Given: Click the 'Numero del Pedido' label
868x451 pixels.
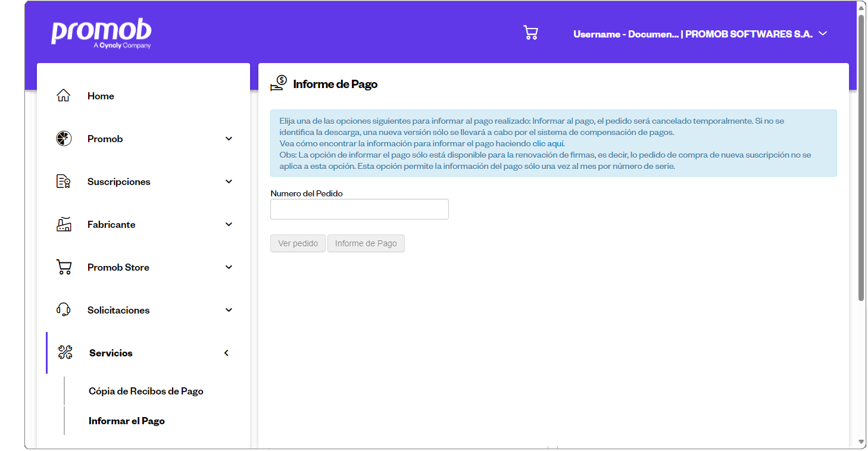Looking at the screenshot, I should [x=307, y=193].
